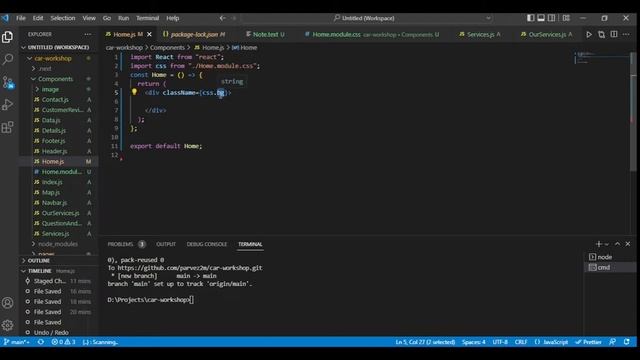This screenshot has width=640, height=360.
Task: Open editor more actions ellipsis
Action: coord(626,35)
